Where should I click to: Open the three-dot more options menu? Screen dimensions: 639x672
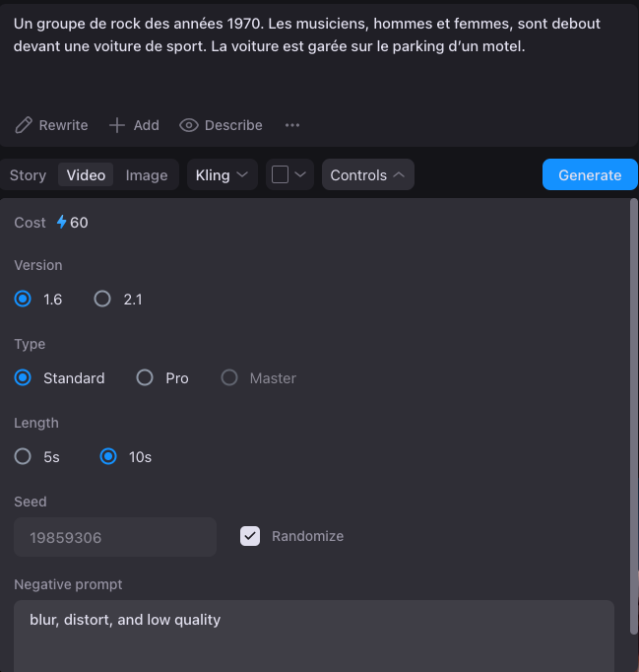pos(292,125)
